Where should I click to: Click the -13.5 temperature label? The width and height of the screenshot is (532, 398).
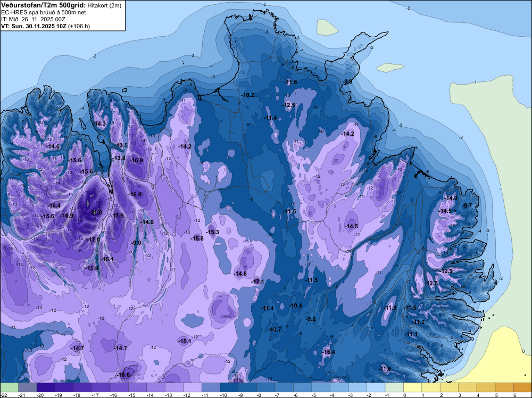121,145
